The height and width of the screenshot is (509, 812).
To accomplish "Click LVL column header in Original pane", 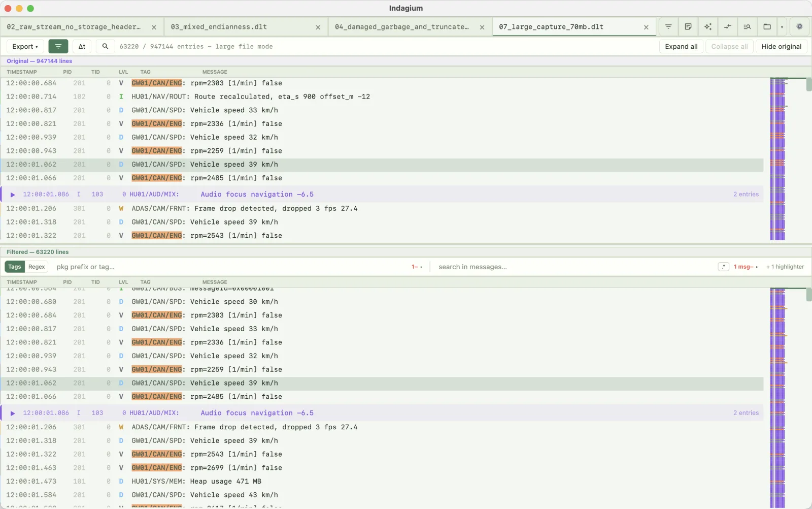I will (x=123, y=72).
